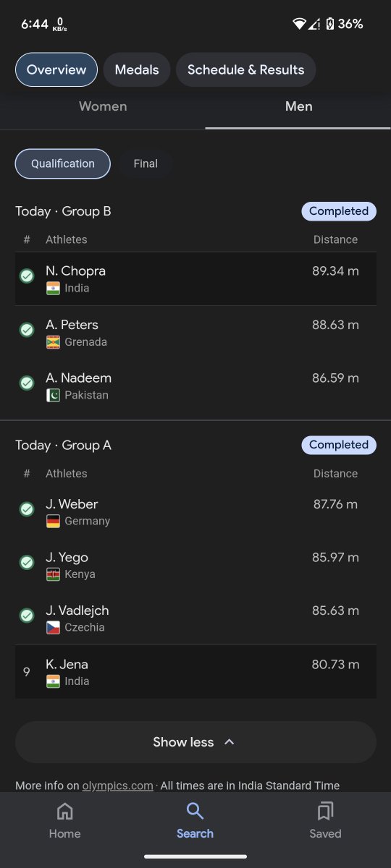Switch to the Final round chip
Image resolution: width=391 pixels, height=868 pixels.
[x=146, y=163]
